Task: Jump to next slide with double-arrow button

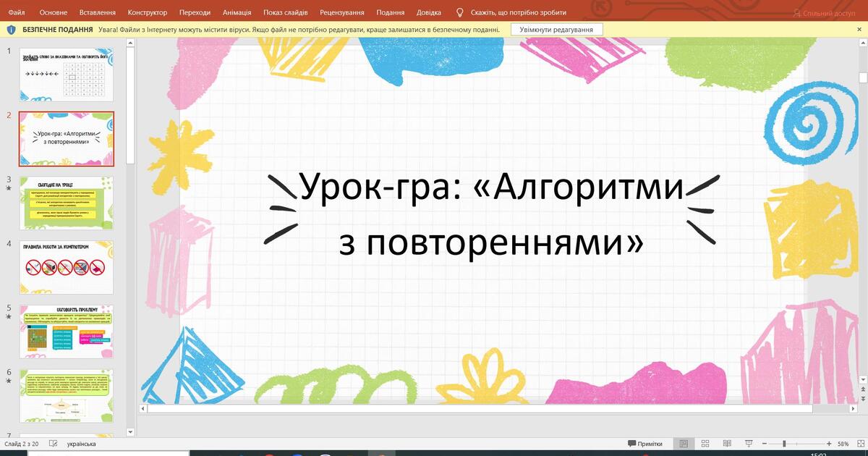Action: click(863, 399)
